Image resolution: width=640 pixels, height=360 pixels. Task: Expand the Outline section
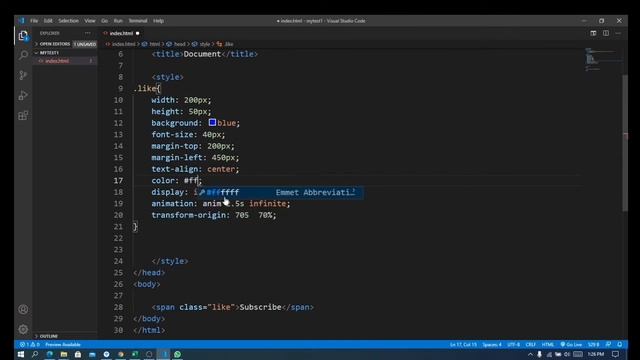(49, 336)
